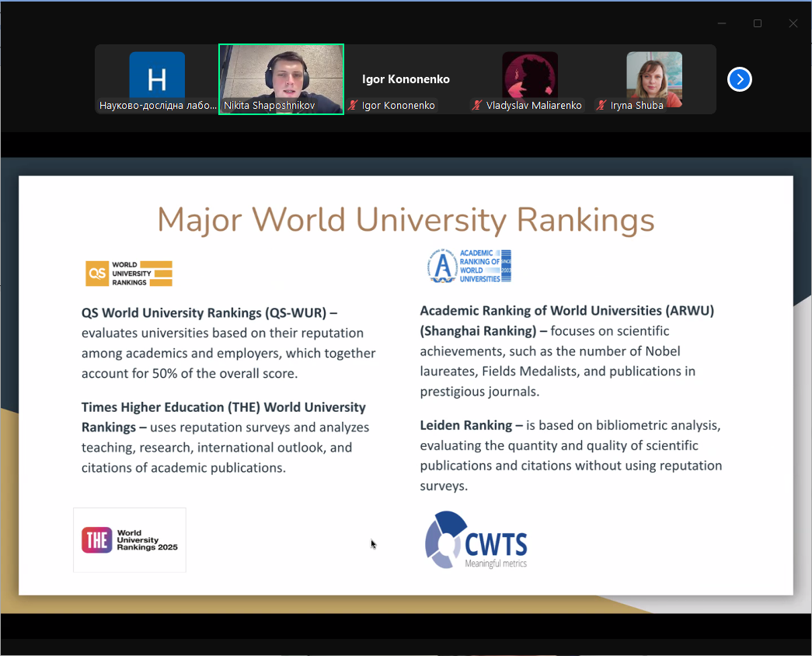Viewport: 812px width, 656px height.
Task: Close the meeting window
Action: click(793, 23)
